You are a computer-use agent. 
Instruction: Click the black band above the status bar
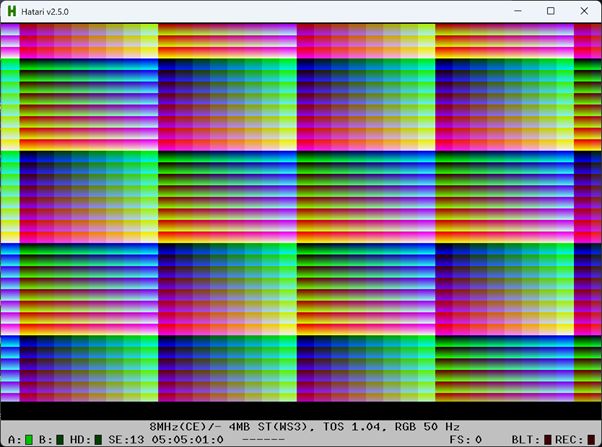pos(300,411)
